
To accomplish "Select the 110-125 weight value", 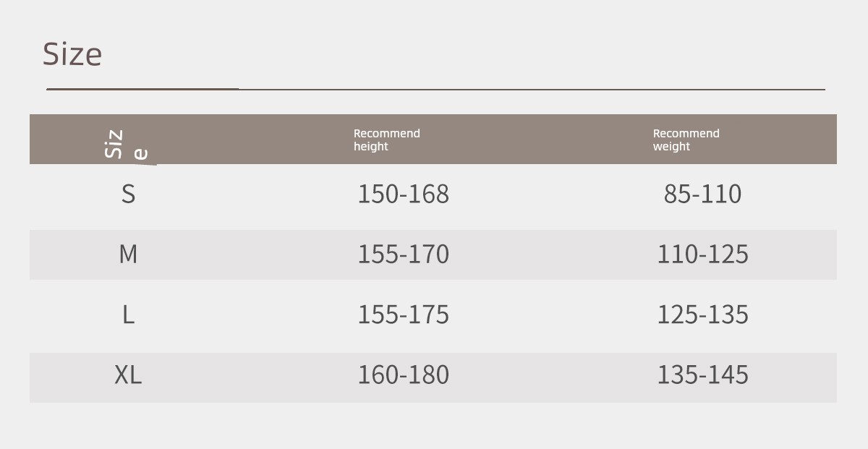I will point(702,255).
